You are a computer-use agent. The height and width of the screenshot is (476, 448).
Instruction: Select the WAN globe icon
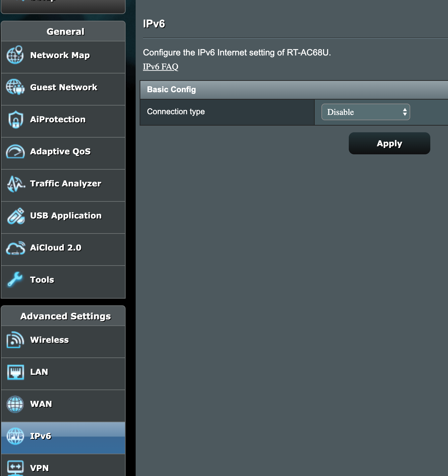[15, 404]
